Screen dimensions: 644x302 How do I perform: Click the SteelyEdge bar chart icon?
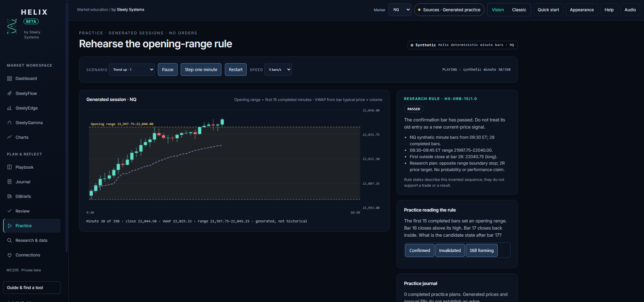tap(10, 108)
